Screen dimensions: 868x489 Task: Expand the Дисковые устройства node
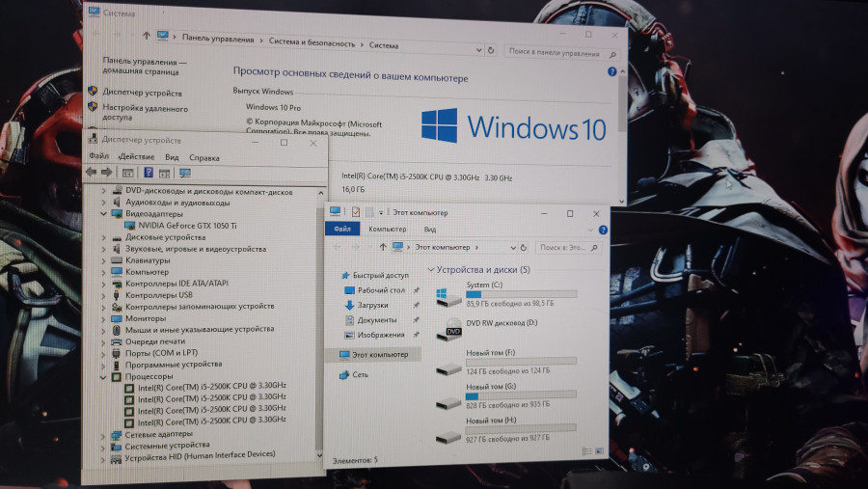click(x=103, y=237)
